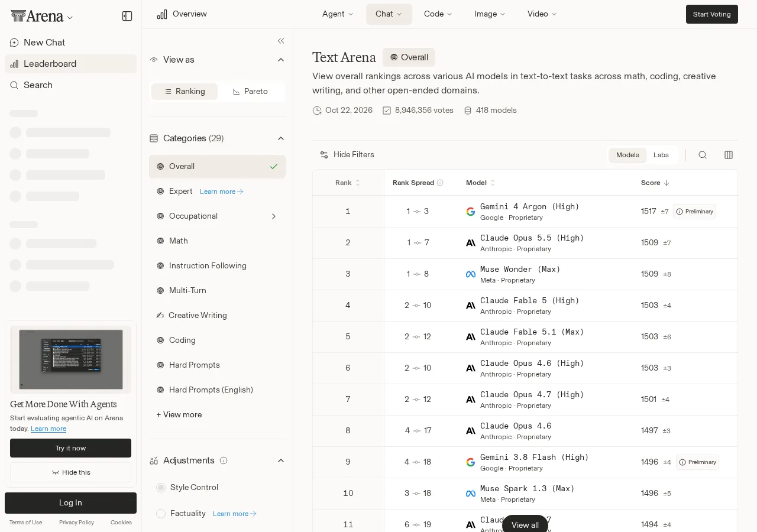
Task: Show the Labs leaderboard view
Action: pyautogui.click(x=661, y=155)
